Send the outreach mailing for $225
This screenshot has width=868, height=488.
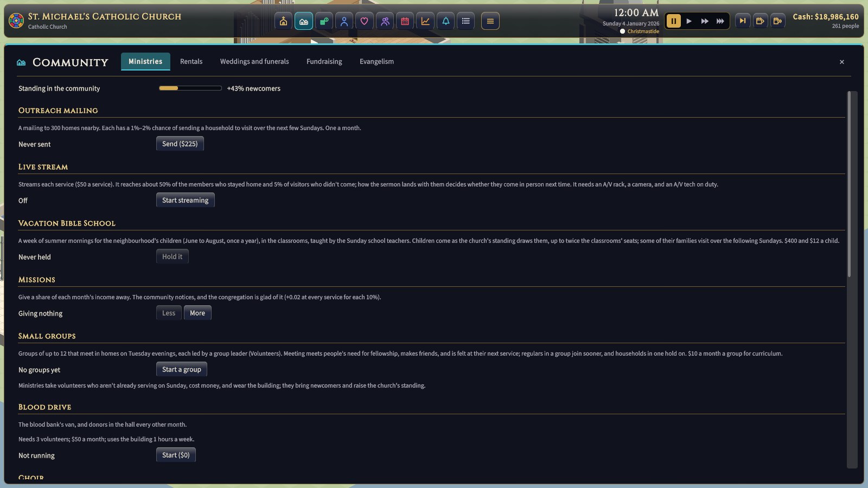tap(180, 144)
